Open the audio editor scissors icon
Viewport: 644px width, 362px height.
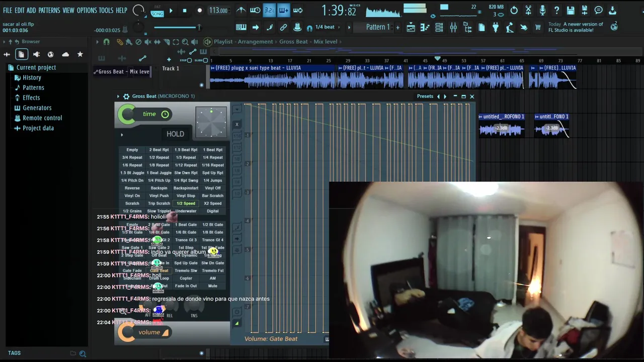click(528, 10)
